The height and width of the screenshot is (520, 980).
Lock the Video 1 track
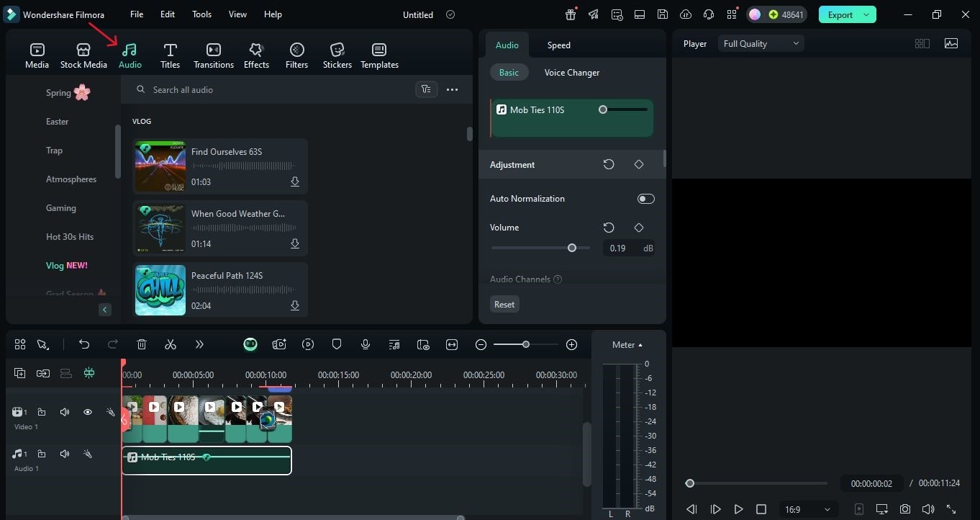[42, 412]
